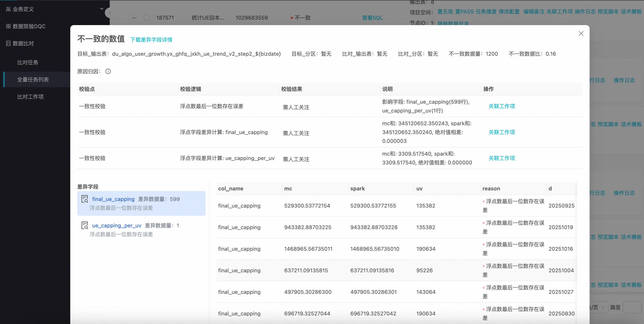644x324 pixels.
Task: Click the final_ue_capping field document icon
Action: (x=85, y=199)
